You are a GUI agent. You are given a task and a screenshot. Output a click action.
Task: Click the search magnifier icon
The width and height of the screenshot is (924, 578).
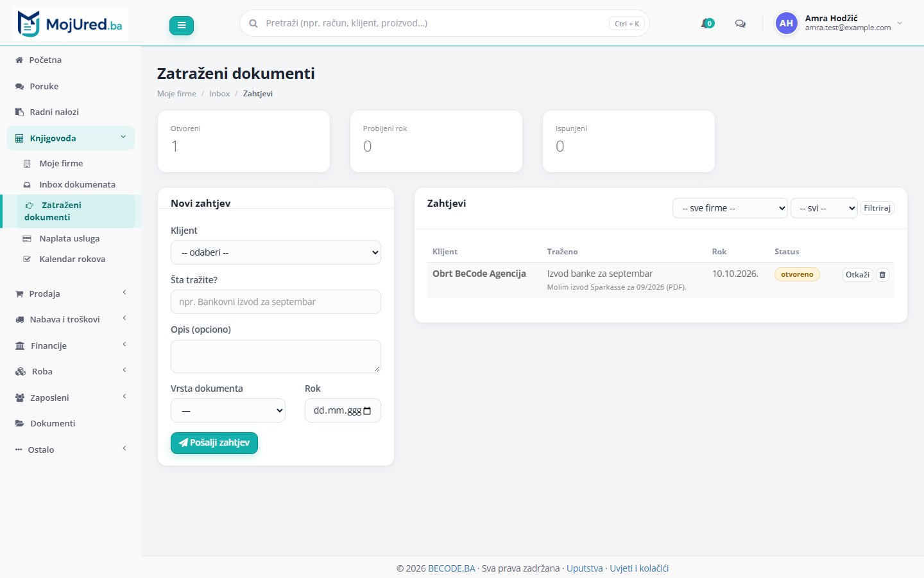coord(253,23)
